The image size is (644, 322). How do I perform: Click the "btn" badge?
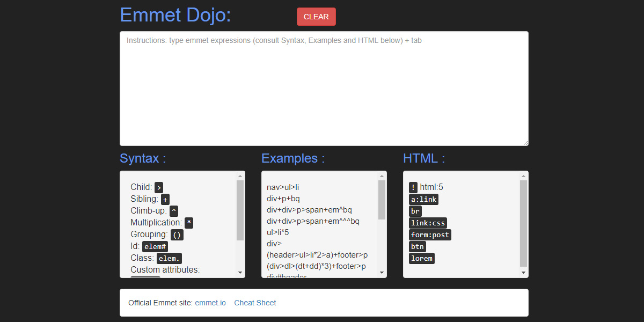click(x=418, y=246)
